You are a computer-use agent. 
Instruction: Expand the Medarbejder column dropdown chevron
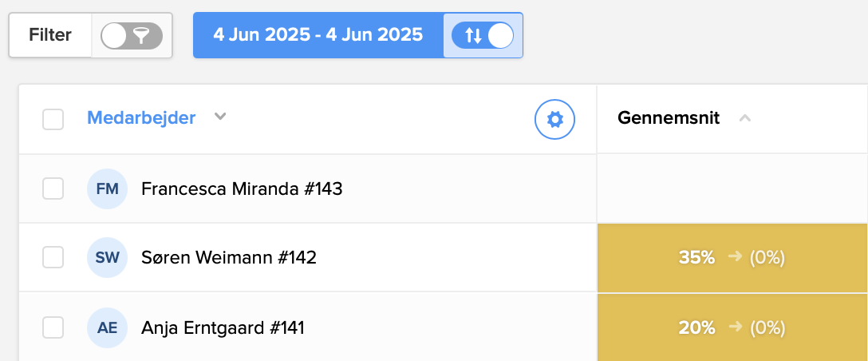coord(221,117)
